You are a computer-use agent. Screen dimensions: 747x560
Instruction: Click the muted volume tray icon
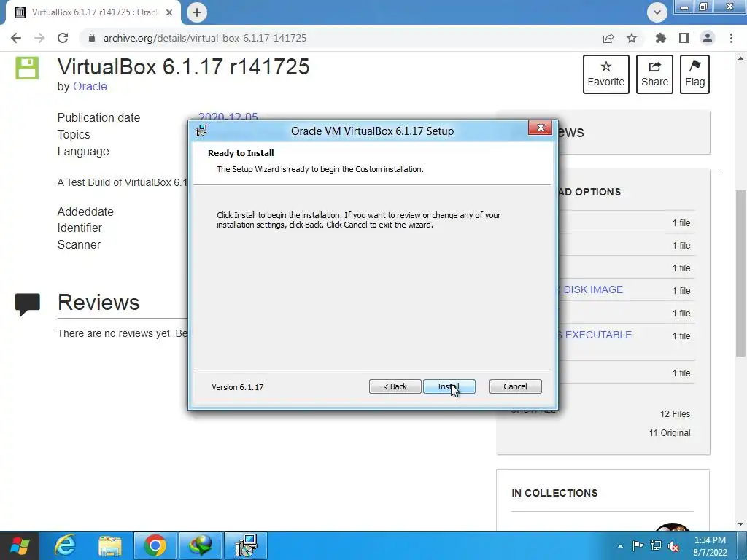(673, 546)
